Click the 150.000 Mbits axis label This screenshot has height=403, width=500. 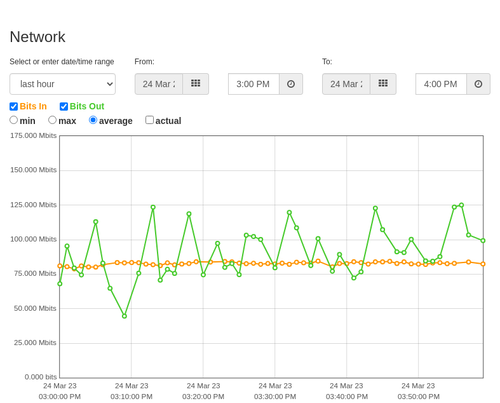tap(33, 170)
